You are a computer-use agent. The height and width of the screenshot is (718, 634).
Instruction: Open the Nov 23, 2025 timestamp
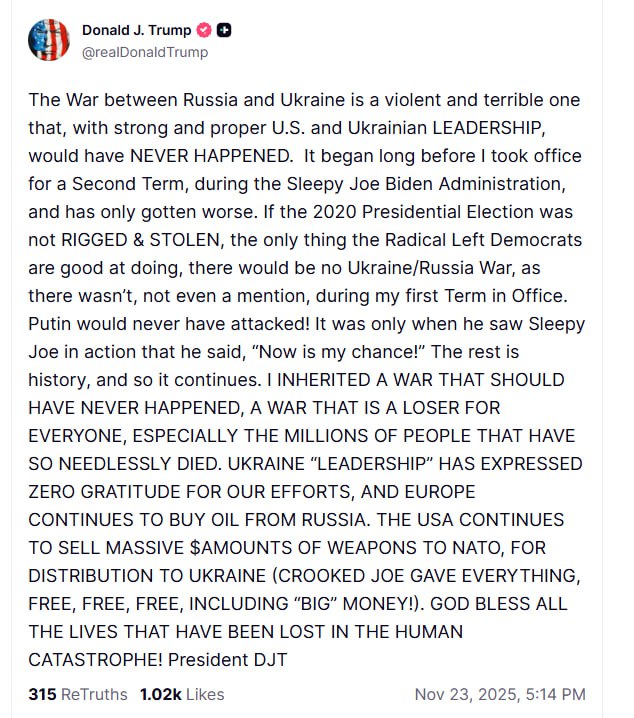click(500, 694)
